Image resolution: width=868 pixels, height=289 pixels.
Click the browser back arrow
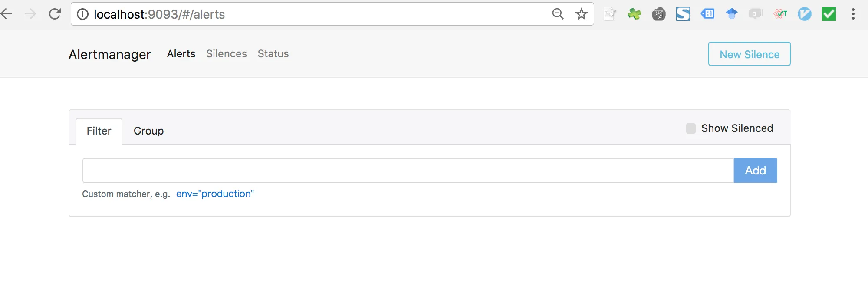click(6, 14)
